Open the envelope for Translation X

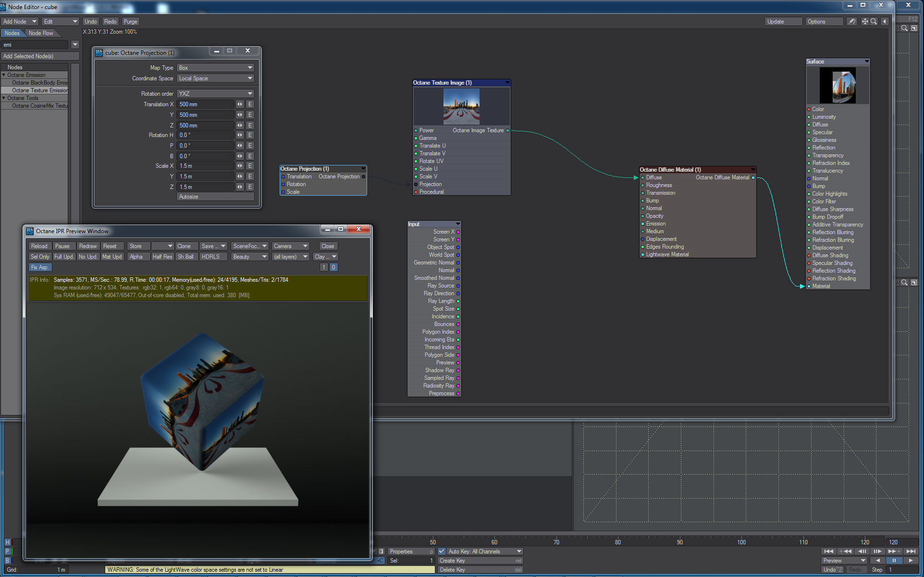click(250, 104)
